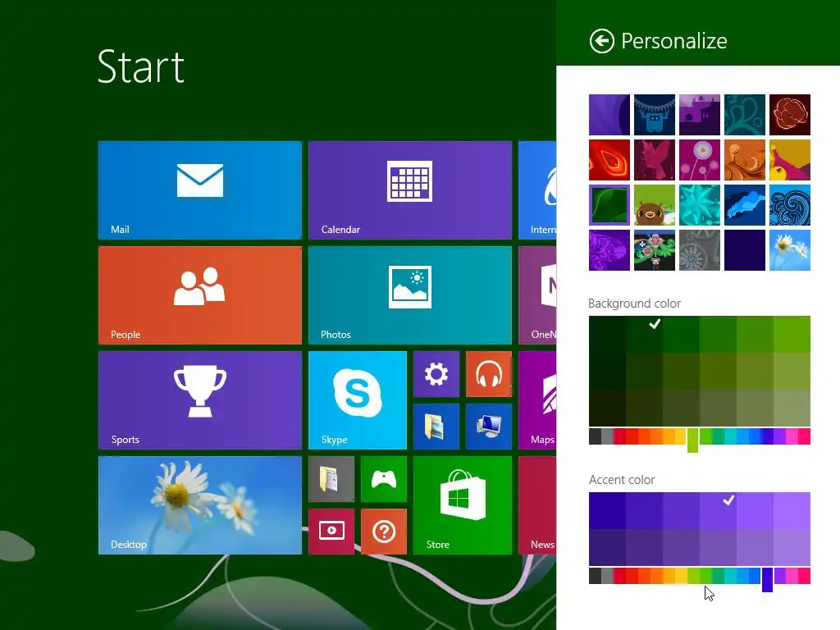The height and width of the screenshot is (630, 840).
Task: Open the Desktop daisy tile
Action: (x=200, y=505)
